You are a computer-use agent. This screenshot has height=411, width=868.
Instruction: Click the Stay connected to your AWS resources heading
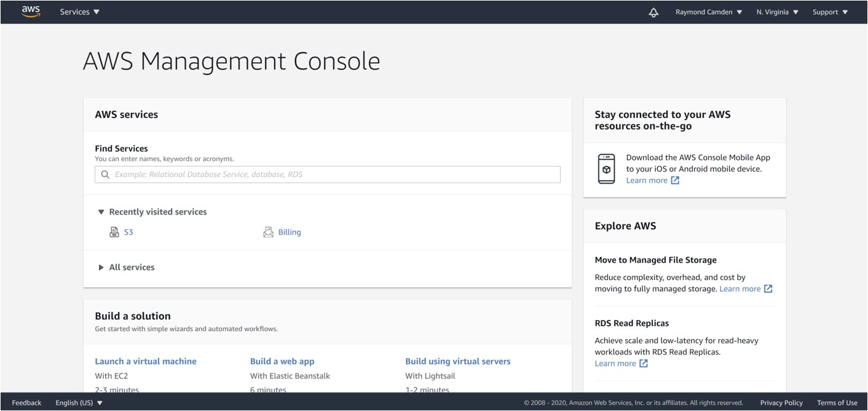coord(663,120)
